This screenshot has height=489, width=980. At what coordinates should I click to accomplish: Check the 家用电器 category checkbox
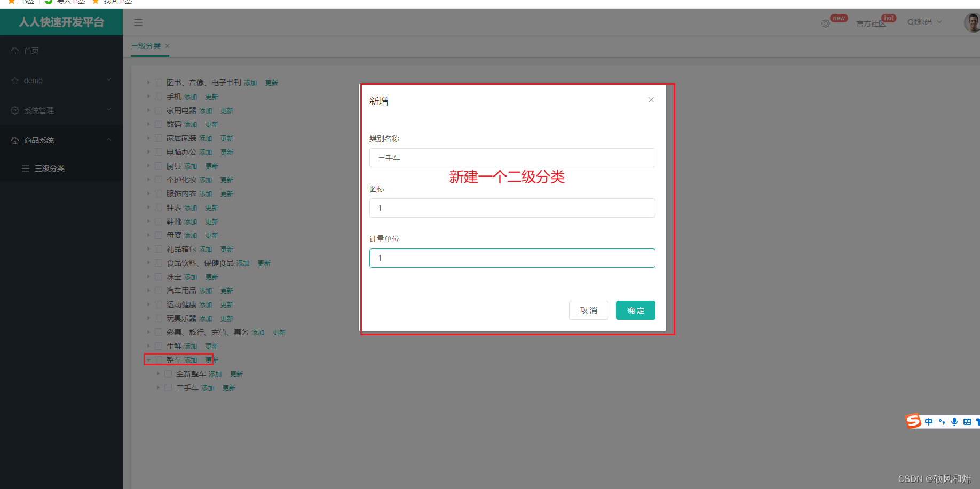click(159, 110)
